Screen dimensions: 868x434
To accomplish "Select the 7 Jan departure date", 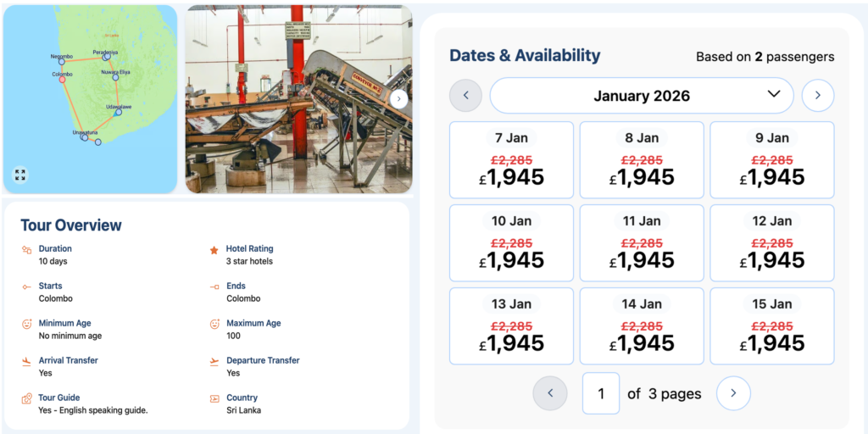I will (x=511, y=160).
